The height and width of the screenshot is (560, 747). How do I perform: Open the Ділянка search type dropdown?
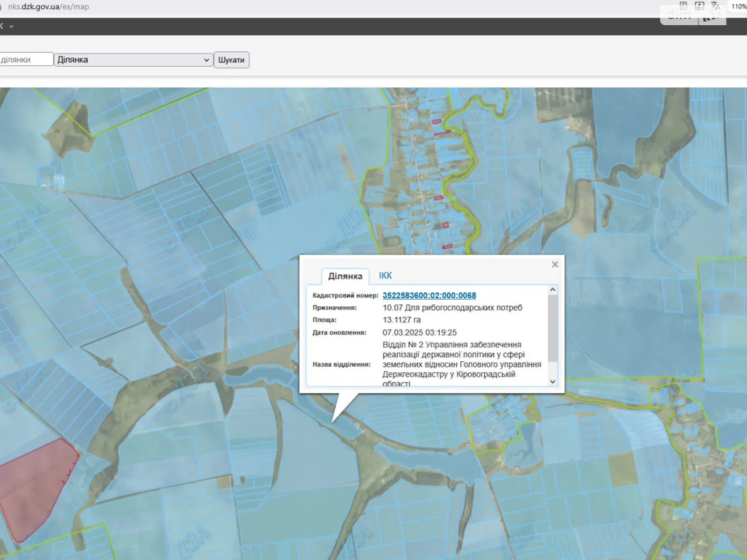coord(134,60)
